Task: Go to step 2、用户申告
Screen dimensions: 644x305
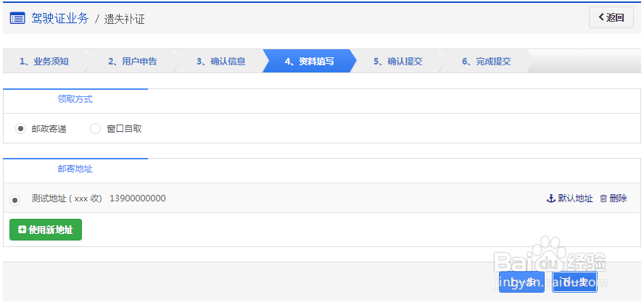Action: (132, 62)
